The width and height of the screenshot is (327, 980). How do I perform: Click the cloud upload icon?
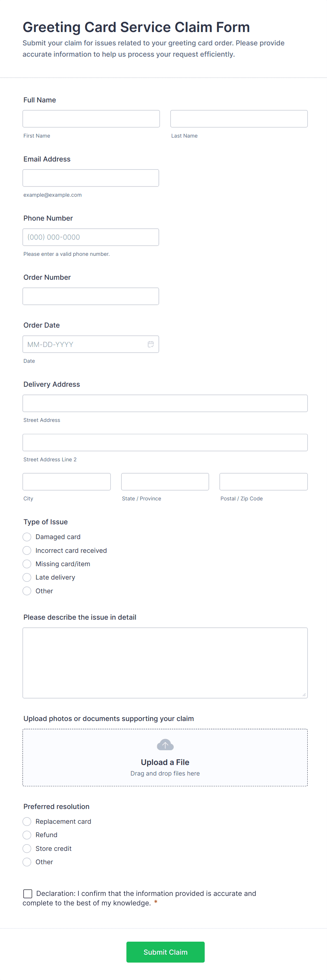pyautogui.click(x=165, y=745)
